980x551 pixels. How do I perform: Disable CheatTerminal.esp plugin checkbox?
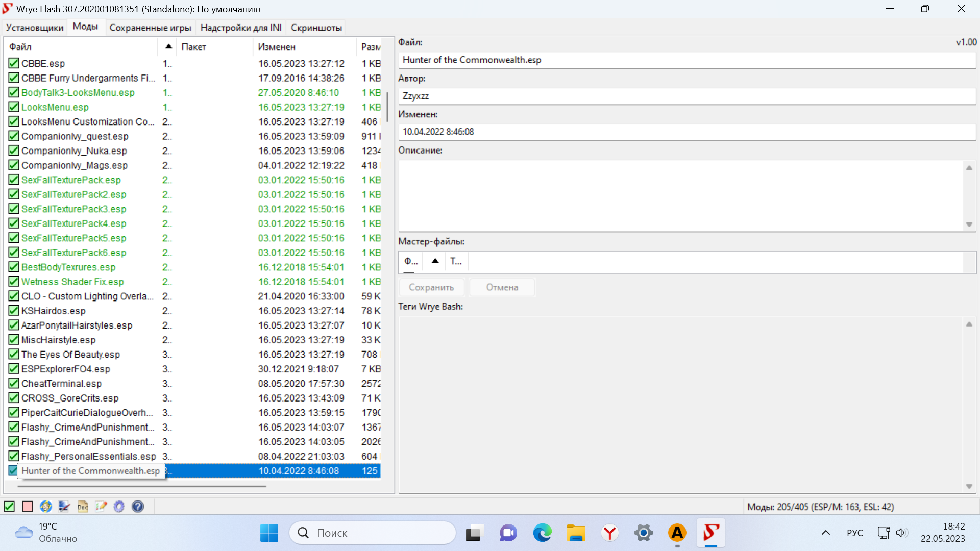click(x=14, y=384)
